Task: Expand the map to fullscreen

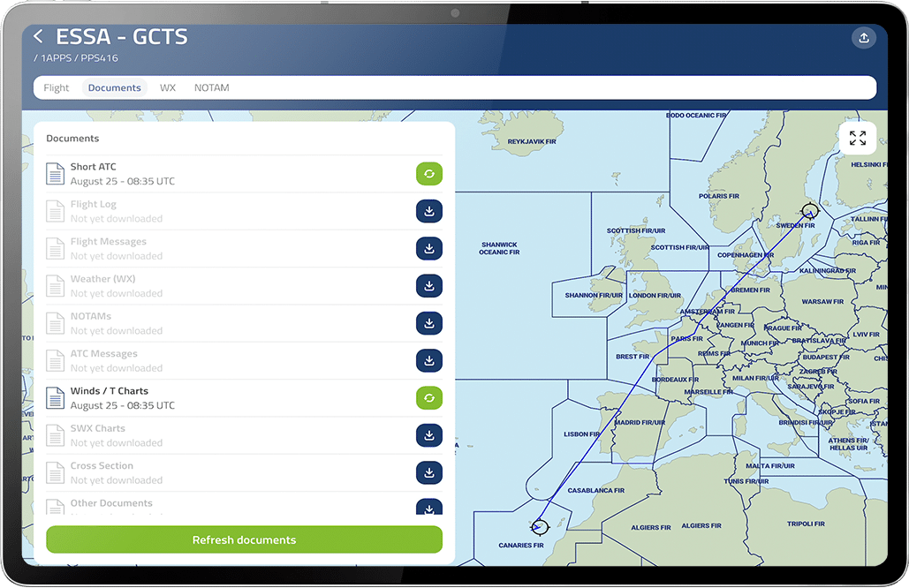Action: coord(857,139)
